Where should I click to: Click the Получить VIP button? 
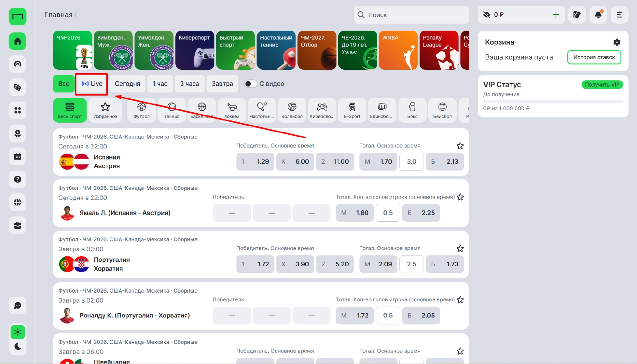602,85
